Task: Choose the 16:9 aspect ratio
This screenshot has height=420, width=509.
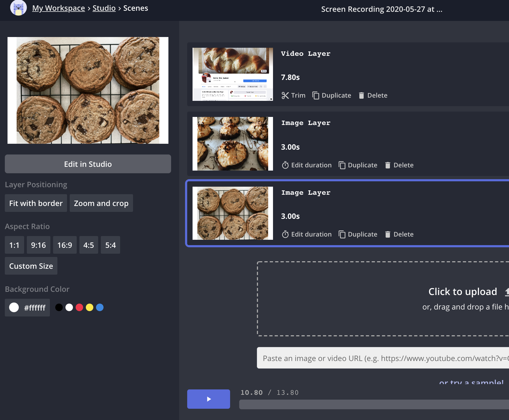Action: click(x=65, y=245)
